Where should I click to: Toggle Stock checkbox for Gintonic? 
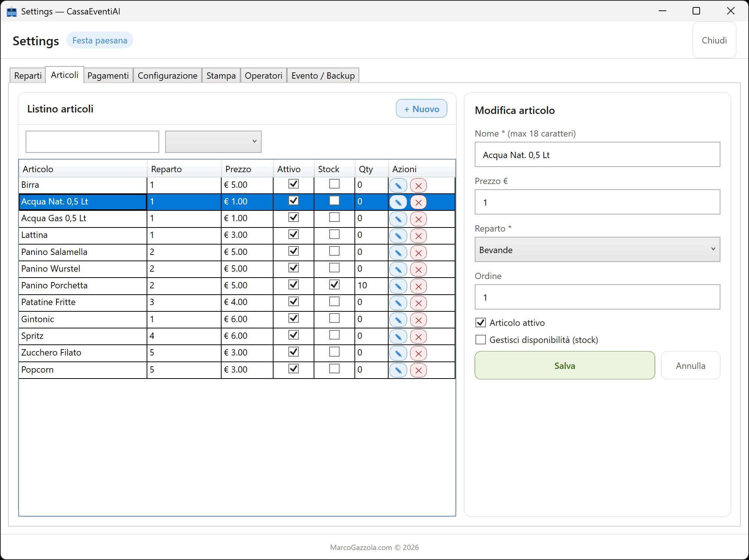pos(334,318)
